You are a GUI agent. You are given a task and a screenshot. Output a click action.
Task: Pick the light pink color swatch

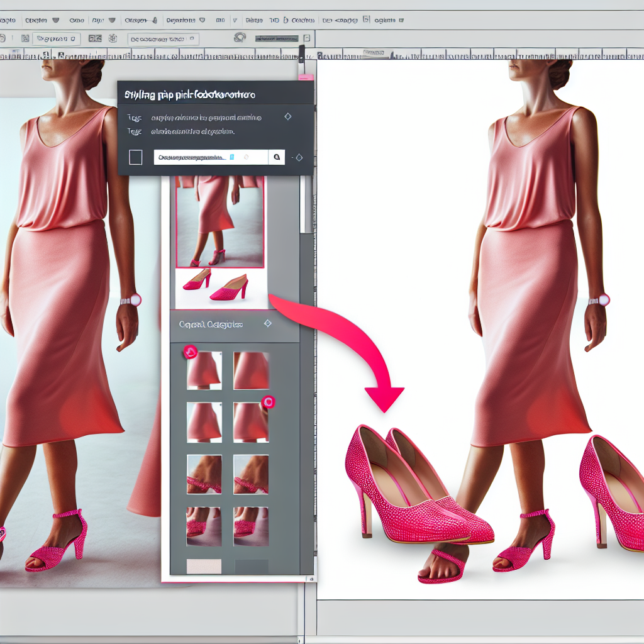point(204,565)
